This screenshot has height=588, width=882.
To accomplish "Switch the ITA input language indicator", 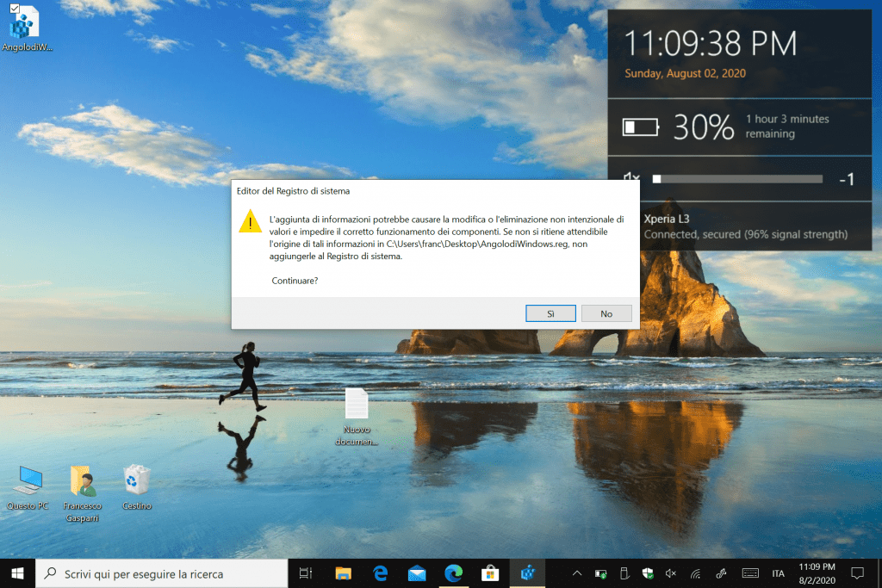I will click(x=778, y=573).
